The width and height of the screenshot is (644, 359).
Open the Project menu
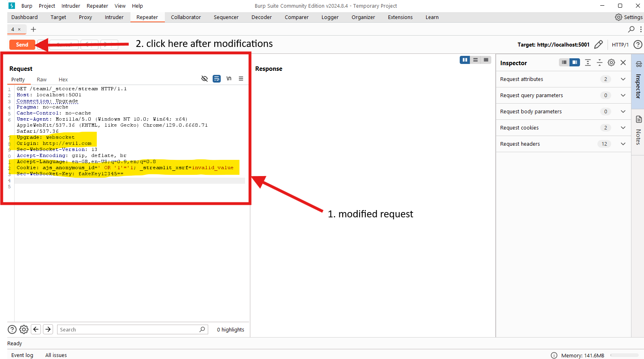pos(47,6)
